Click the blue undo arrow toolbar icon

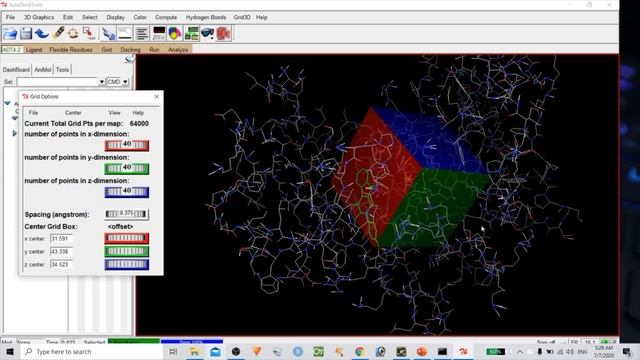pos(42,33)
